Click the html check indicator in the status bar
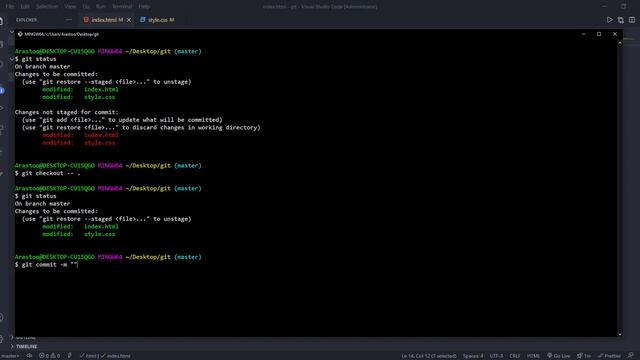This screenshot has height=360, width=640. coord(89,356)
